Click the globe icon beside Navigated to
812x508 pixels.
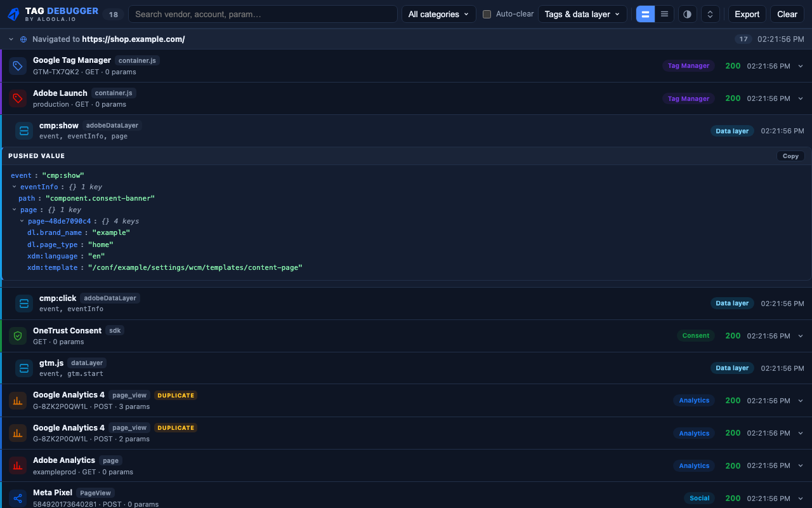(x=23, y=39)
